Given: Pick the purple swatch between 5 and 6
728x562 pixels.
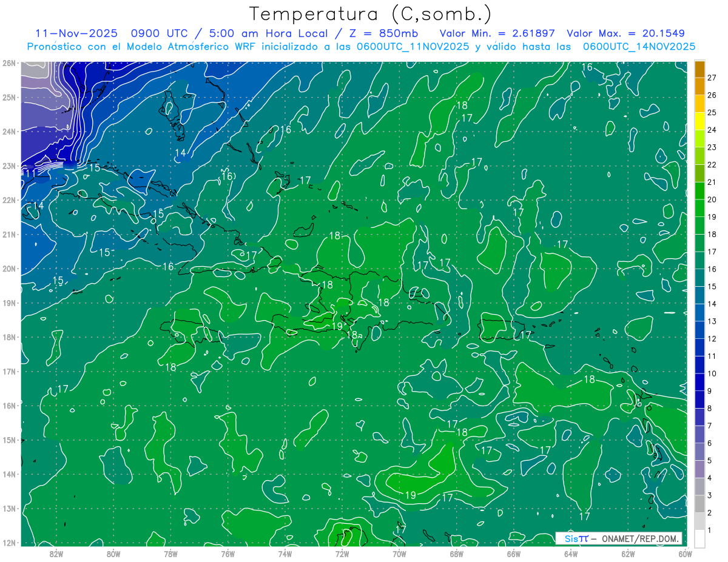Looking at the screenshot, I should pyautogui.click(x=699, y=452).
